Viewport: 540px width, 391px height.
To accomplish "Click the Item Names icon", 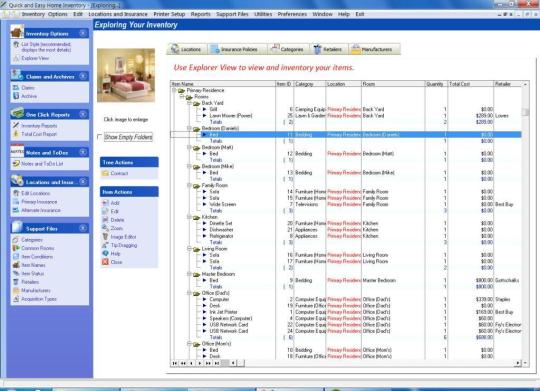I will (x=16, y=265).
